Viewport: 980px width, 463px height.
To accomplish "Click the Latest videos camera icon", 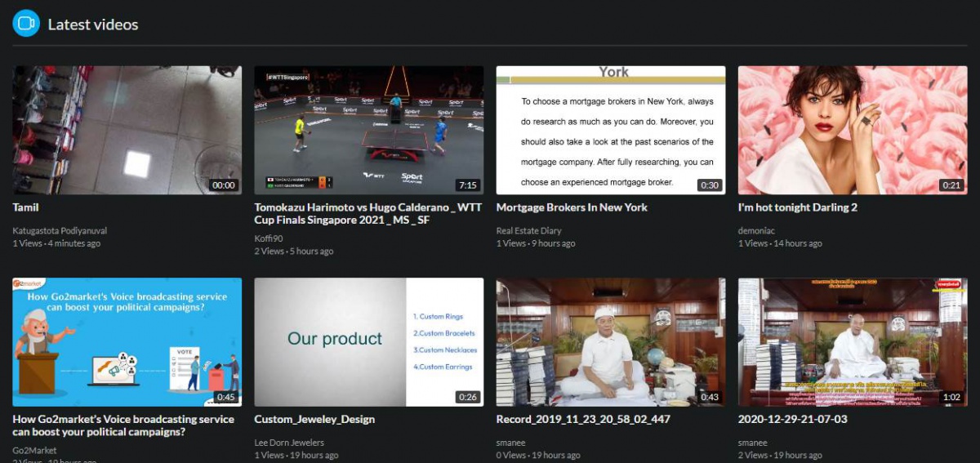I will click(x=26, y=24).
